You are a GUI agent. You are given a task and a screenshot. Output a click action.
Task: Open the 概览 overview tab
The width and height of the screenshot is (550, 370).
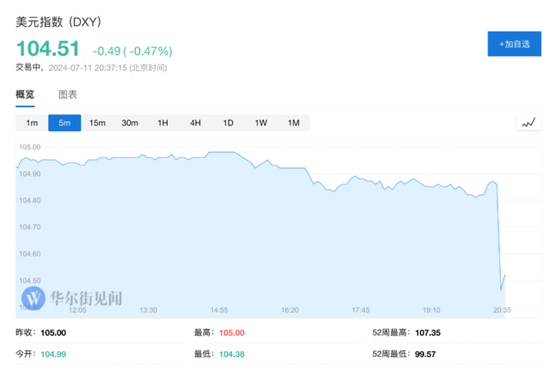pyautogui.click(x=25, y=94)
